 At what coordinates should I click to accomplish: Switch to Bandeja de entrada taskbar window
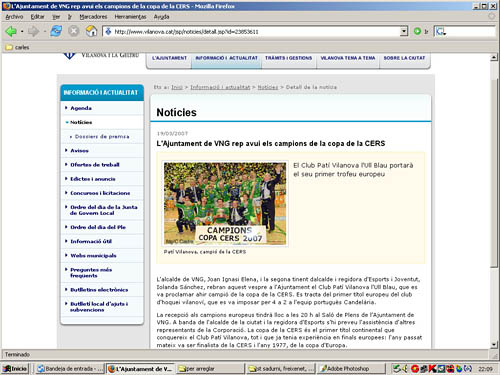pos(70,369)
